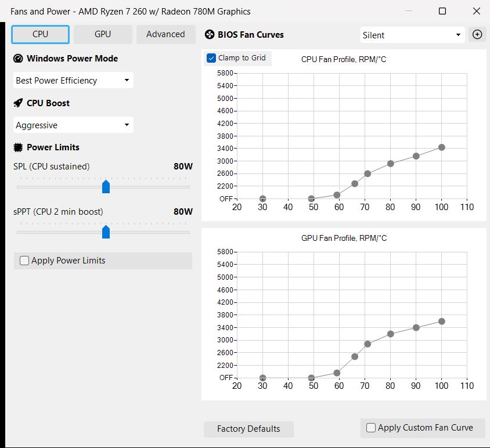Click the Factory Defaults button

pyautogui.click(x=248, y=429)
